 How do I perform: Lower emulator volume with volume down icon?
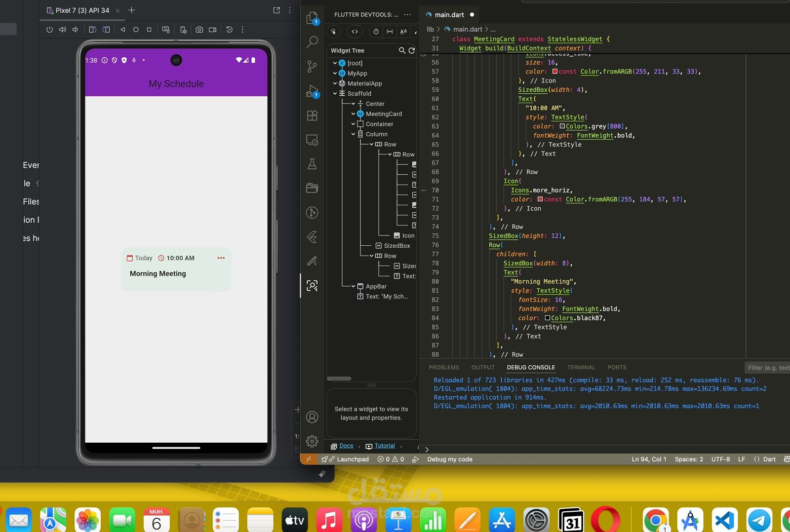75,30
